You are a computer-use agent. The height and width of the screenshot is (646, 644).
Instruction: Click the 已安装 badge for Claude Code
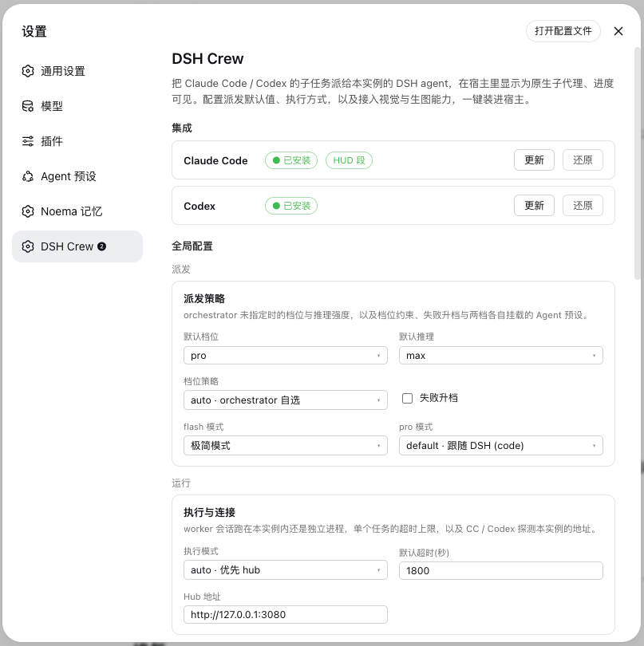[x=291, y=160]
